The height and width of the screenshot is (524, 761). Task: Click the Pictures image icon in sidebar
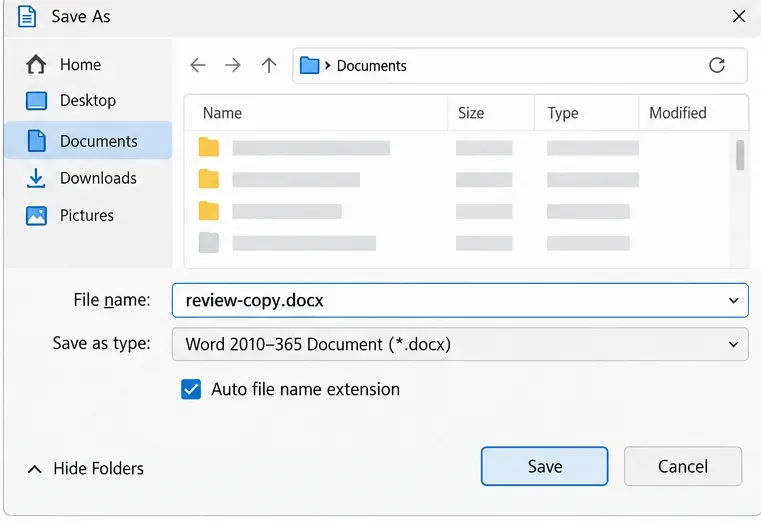pyautogui.click(x=36, y=215)
